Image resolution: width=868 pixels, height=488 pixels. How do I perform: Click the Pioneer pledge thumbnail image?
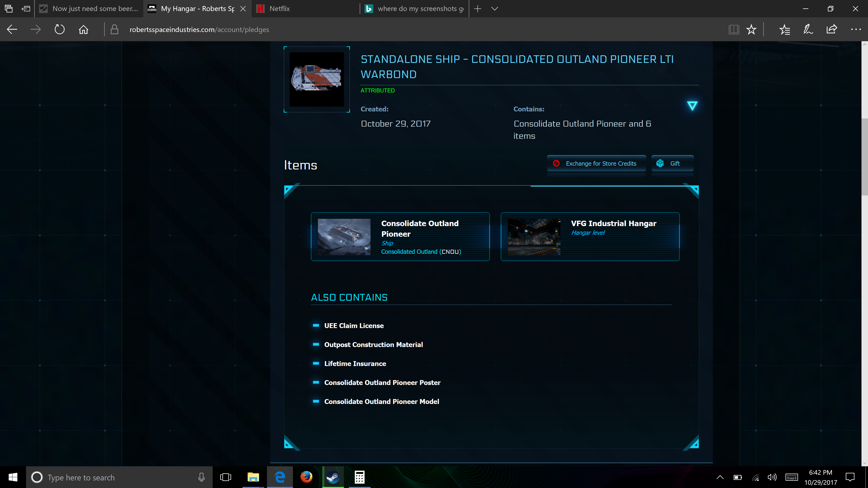coord(317,79)
